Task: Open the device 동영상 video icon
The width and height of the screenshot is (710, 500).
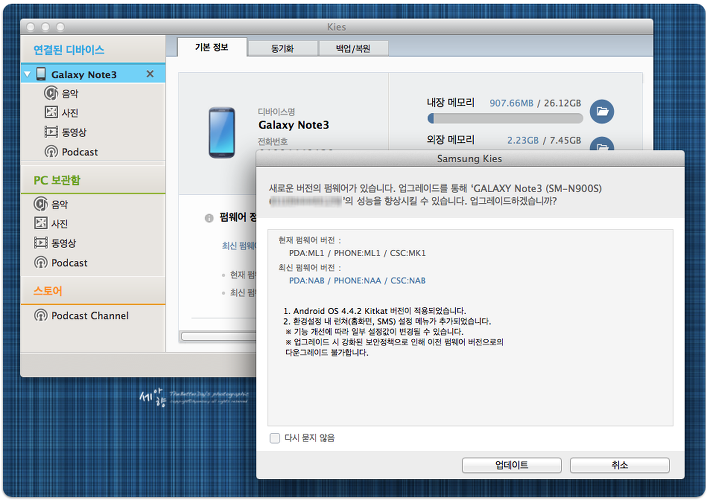Action: [51, 132]
